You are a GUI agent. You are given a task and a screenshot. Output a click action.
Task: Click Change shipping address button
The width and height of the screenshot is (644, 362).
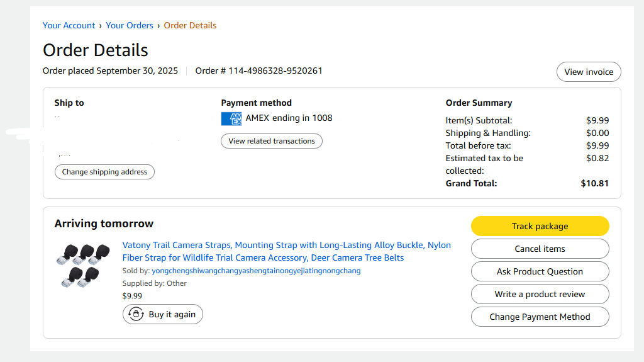(x=105, y=172)
